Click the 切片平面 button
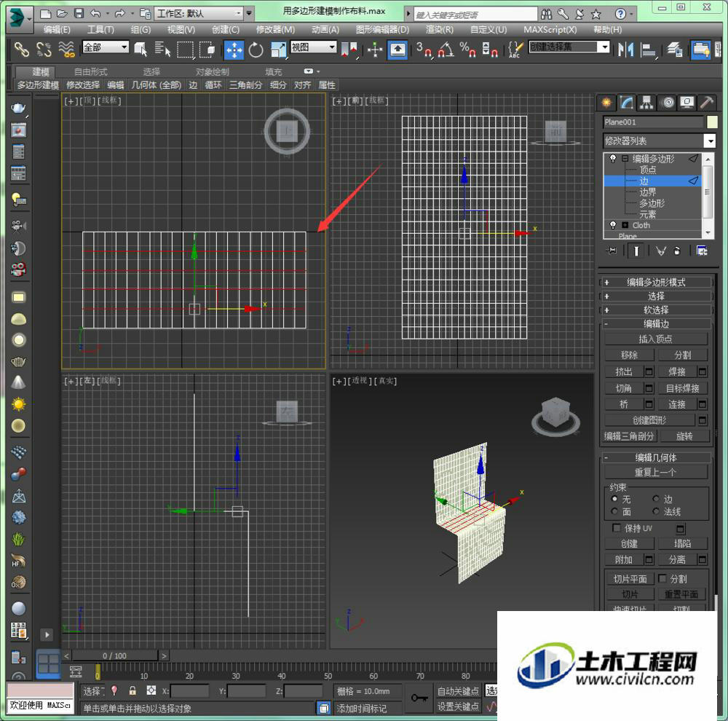The width and height of the screenshot is (728, 721). click(630, 579)
